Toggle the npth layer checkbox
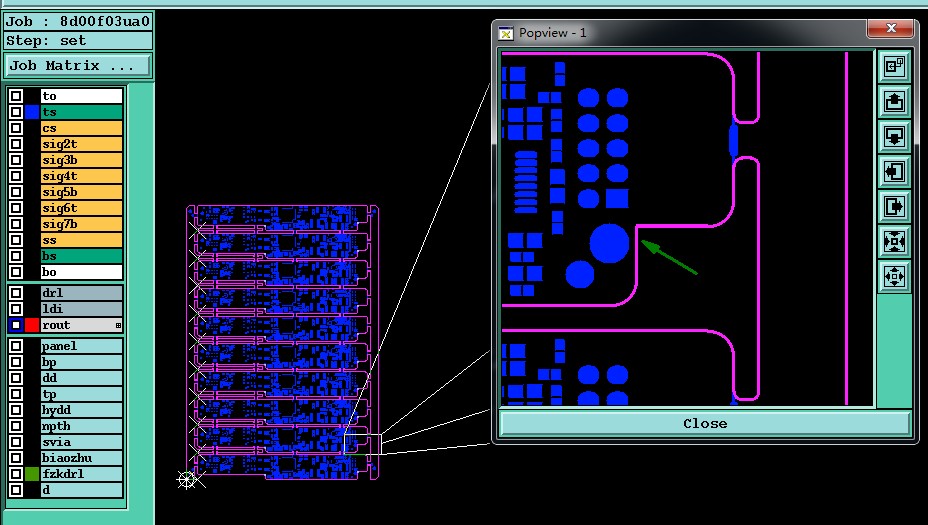 pyautogui.click(x=16, y=426)
